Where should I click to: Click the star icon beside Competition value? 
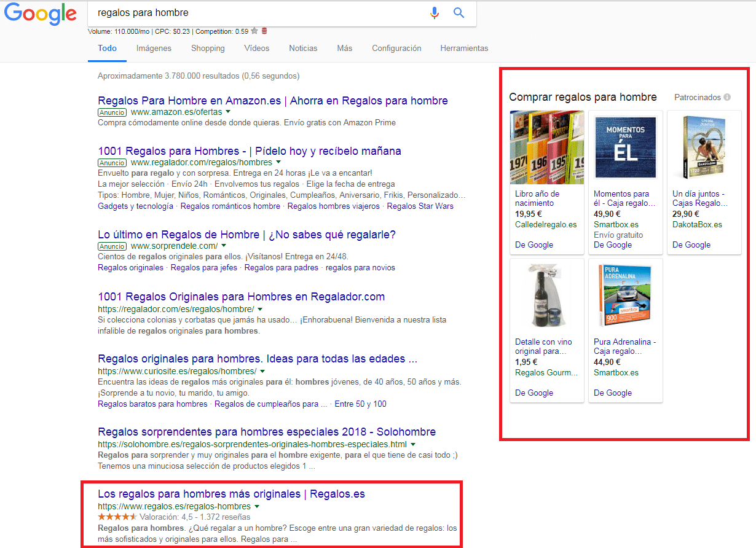point(254,31)
